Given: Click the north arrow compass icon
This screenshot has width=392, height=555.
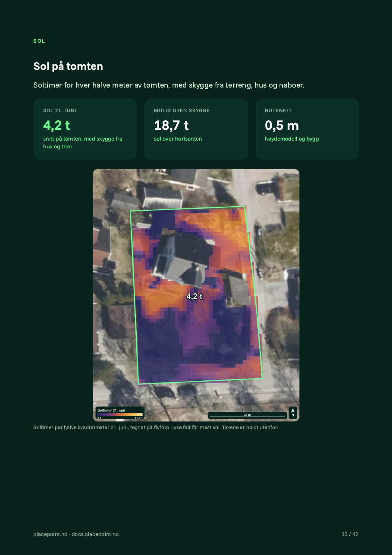Looking at the screenshot, I should pyautogui.click(x=293, y=413).
